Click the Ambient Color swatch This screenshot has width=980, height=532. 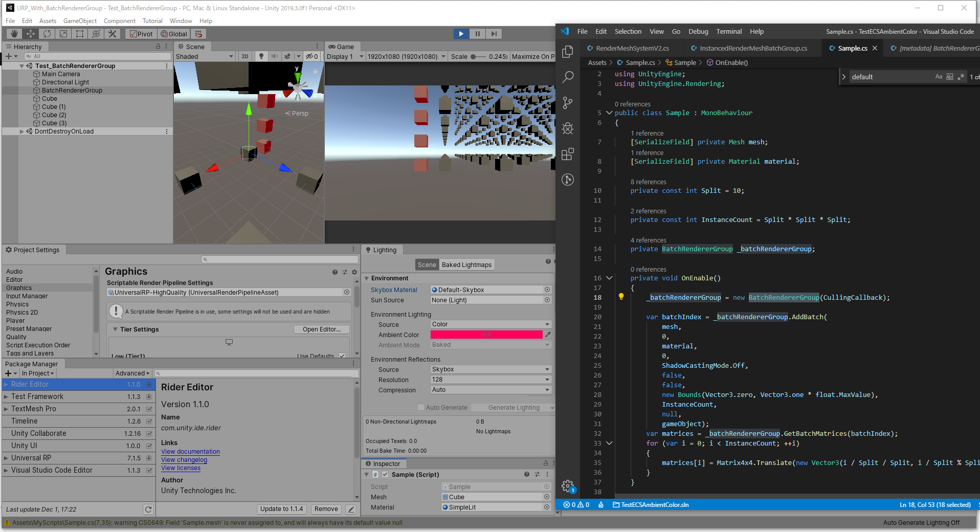(x=486, y=335)
